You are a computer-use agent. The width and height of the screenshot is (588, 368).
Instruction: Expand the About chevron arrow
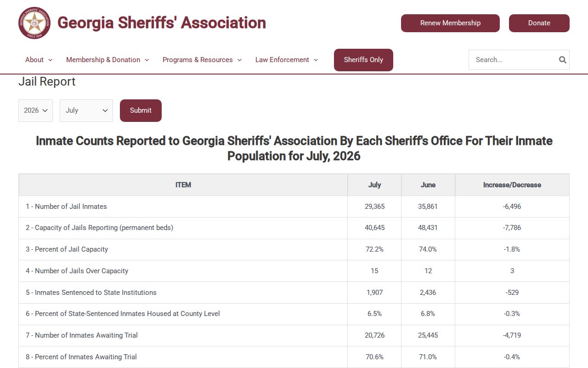point(50,60)
